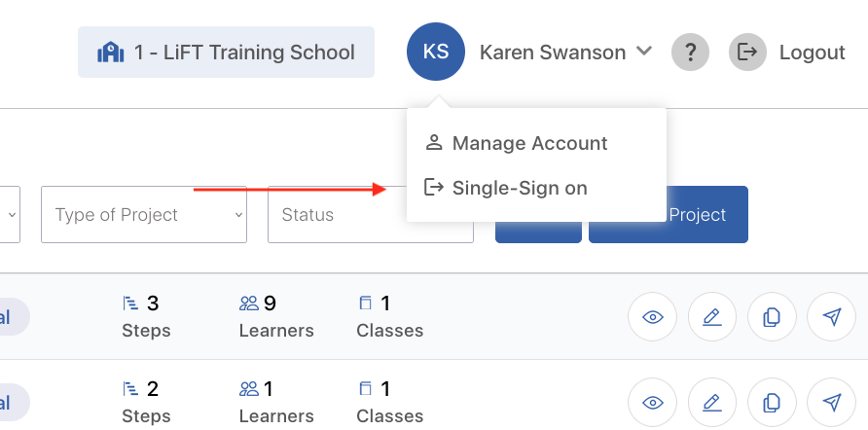Click the 9 Learners count in first row

pos(276,316)
